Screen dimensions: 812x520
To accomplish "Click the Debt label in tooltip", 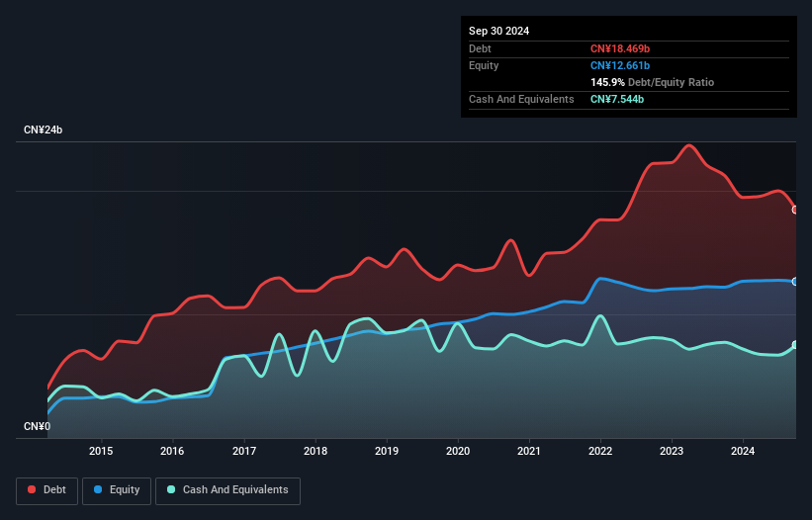I will (480, 48).
